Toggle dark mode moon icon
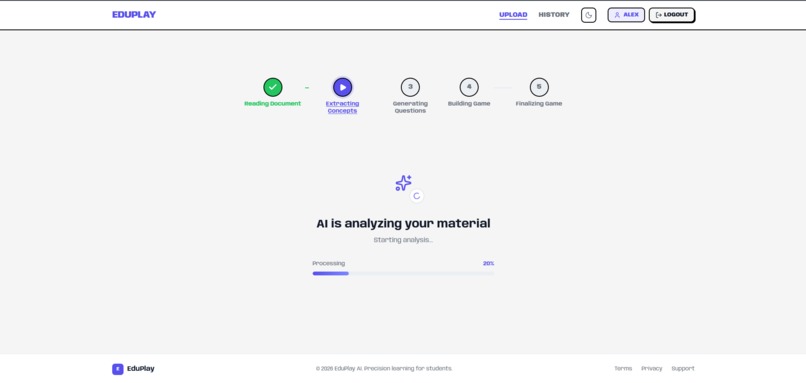 click(589, 15)
